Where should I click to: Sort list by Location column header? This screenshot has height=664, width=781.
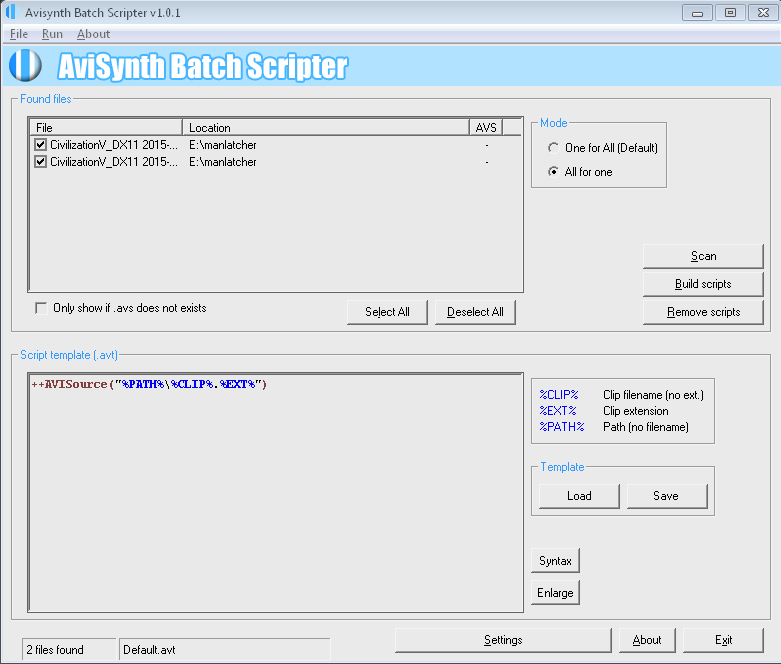[326, 128]
